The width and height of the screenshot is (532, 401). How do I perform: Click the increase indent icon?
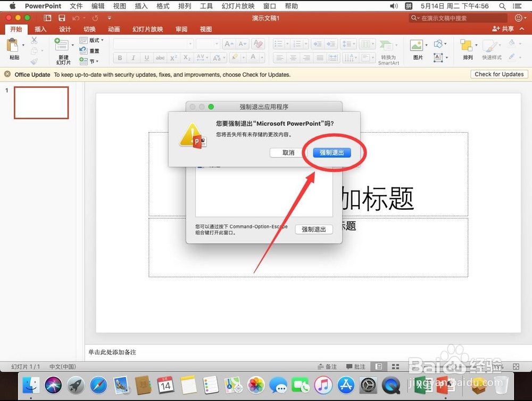pyautogui.click(x=331, y=44)
